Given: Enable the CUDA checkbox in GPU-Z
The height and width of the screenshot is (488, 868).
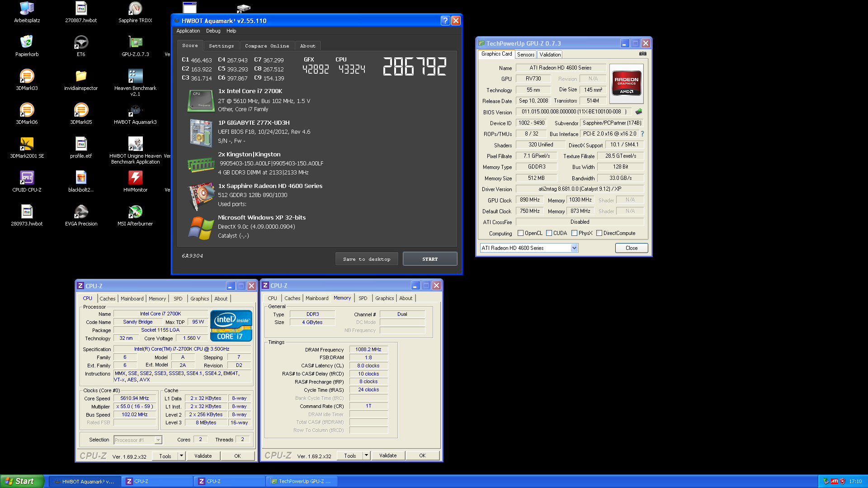Looking at the screenshot, I should (549, 233).
